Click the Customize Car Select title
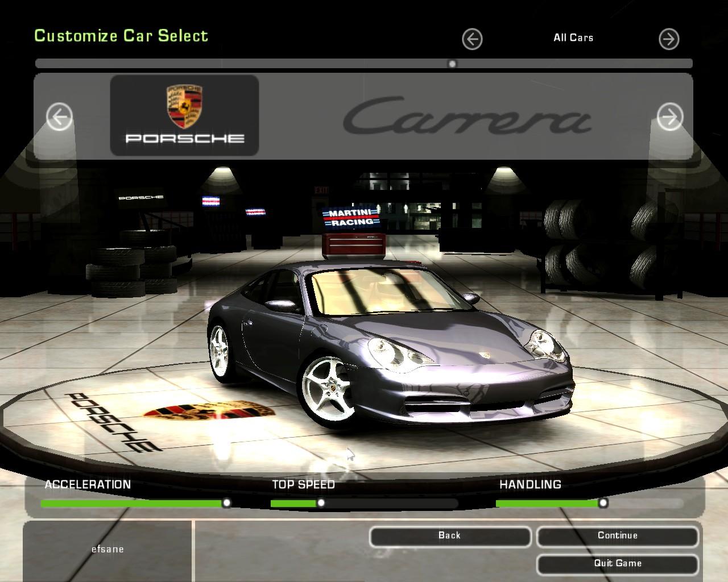Screen dimensions: 728x582 click(x=121, y=35)
